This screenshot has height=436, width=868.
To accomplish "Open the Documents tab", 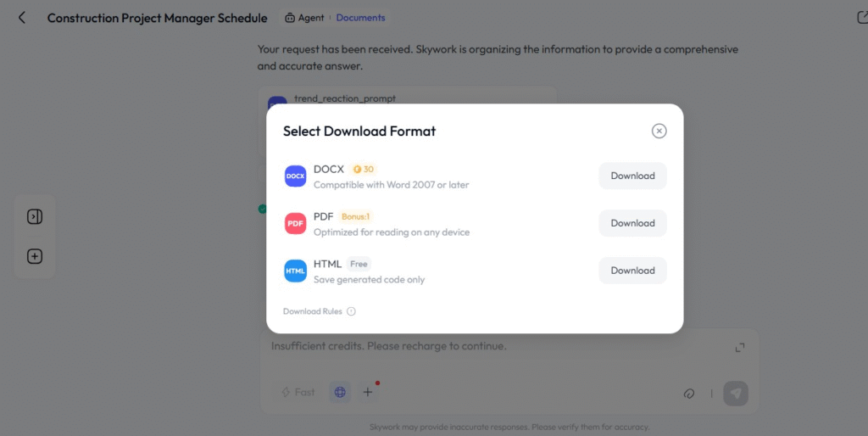I will [360, 18].
